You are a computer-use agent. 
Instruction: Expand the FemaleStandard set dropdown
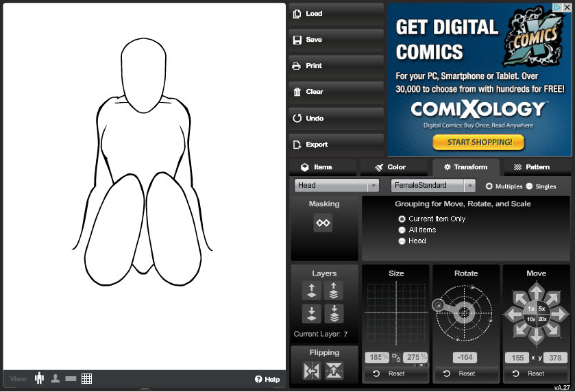click(433, 186)
